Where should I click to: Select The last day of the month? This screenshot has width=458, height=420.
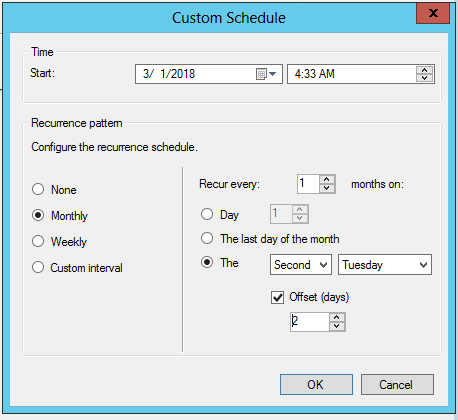(x=207, y=238)
